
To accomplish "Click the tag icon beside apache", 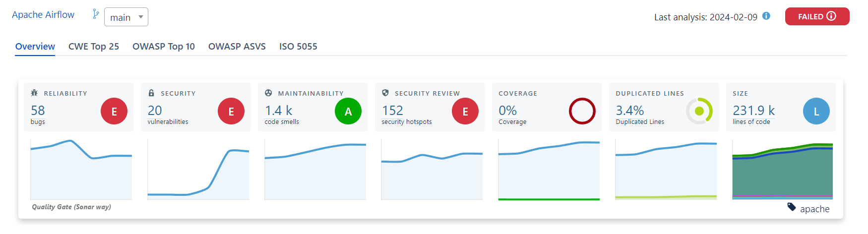I will (792, 207).
